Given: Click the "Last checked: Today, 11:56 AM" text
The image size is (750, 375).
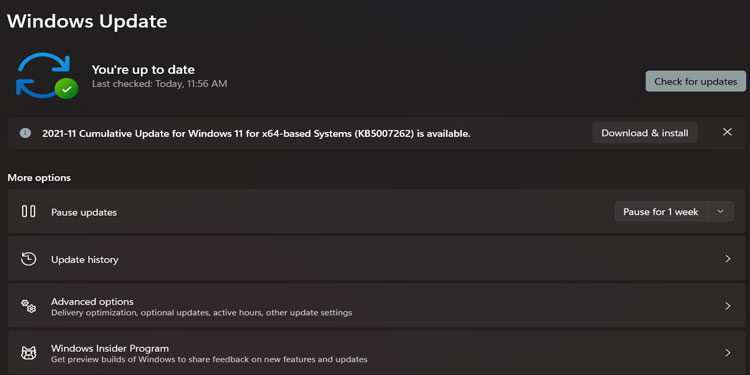Looking at the screenshot, I should coord(159,84).
